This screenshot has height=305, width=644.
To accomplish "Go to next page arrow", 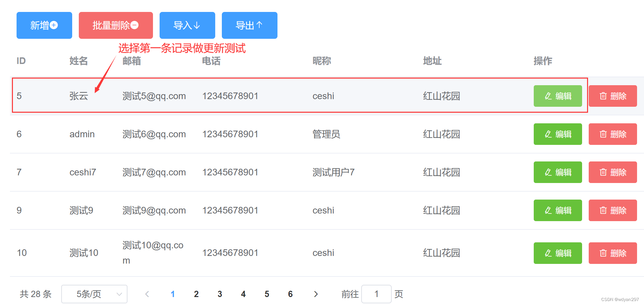I will click(x=316, y=294).
